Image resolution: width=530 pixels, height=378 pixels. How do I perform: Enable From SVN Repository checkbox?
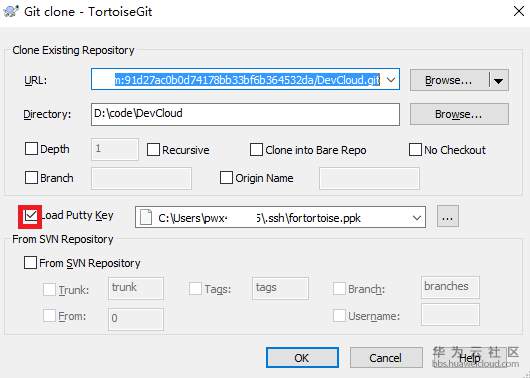pos(30,262)
